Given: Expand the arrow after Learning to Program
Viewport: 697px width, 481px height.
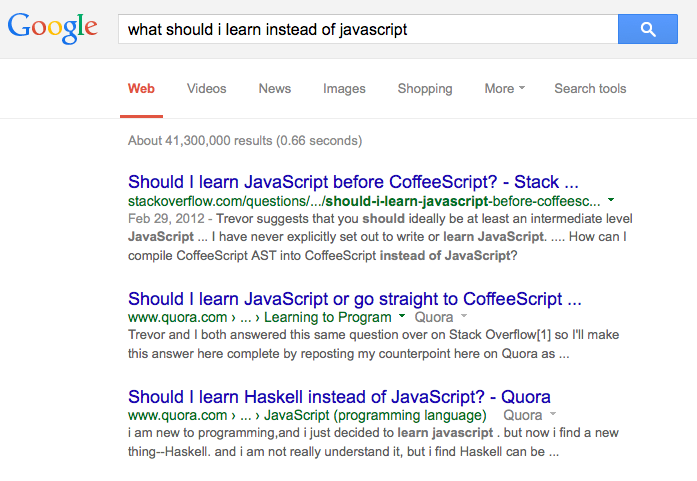Looking at the screenshot, I should point(401,317).
